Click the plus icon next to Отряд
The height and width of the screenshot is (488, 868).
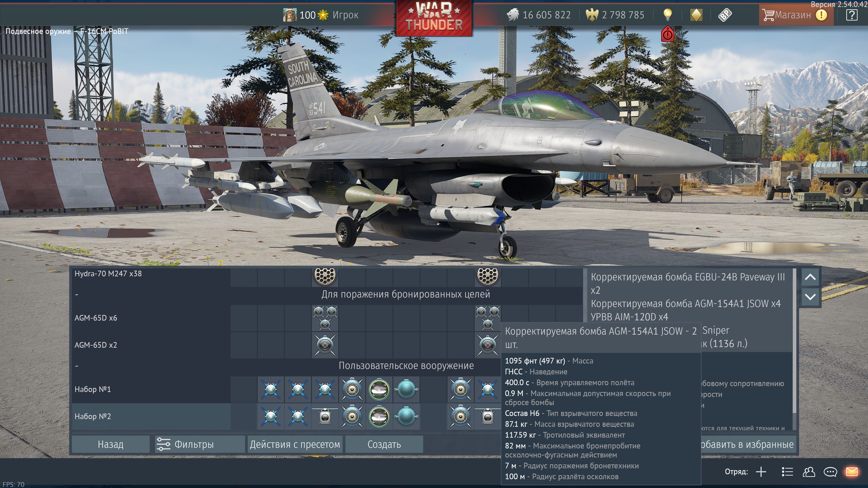[761, 472]
